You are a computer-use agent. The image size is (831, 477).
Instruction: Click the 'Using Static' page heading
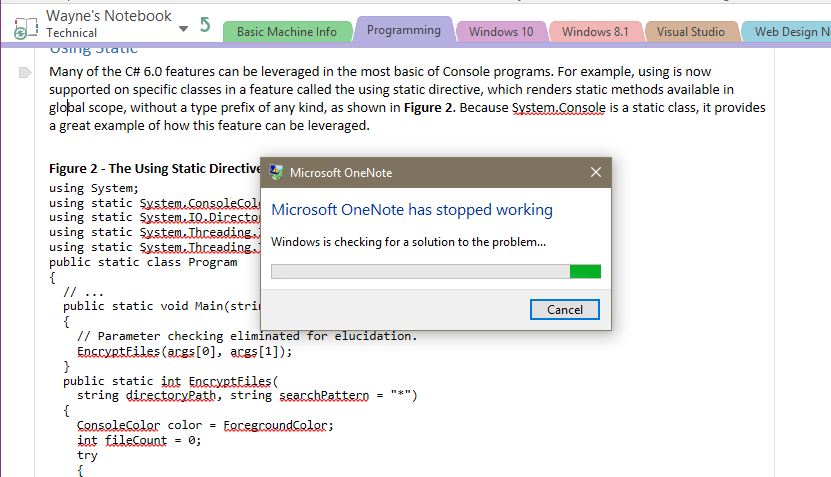(x=94, y=50)
